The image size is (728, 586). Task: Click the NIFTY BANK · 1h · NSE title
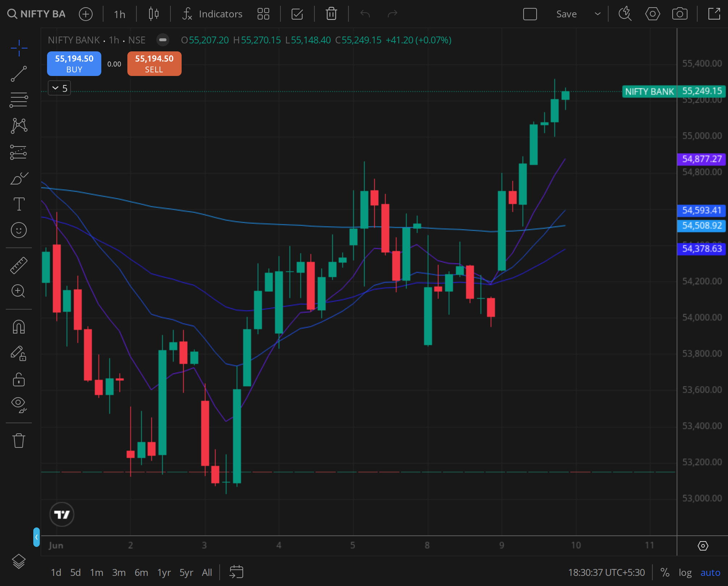point(97,40)
